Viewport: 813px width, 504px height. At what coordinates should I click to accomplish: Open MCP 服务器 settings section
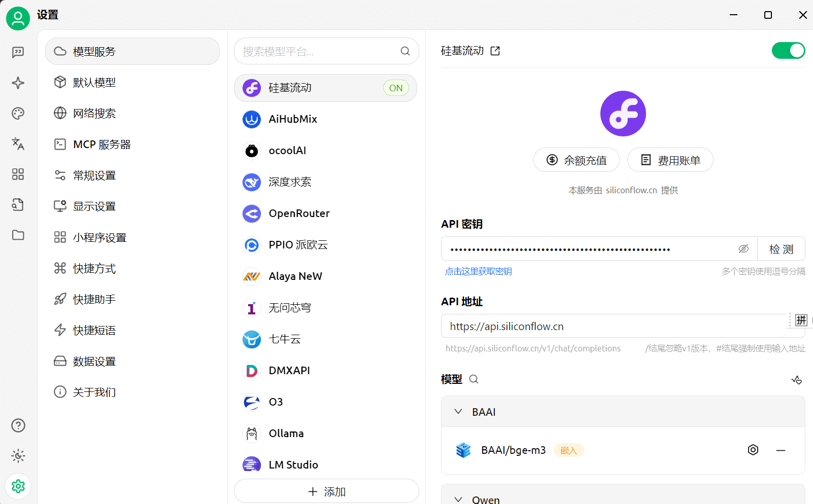point(101,144)
